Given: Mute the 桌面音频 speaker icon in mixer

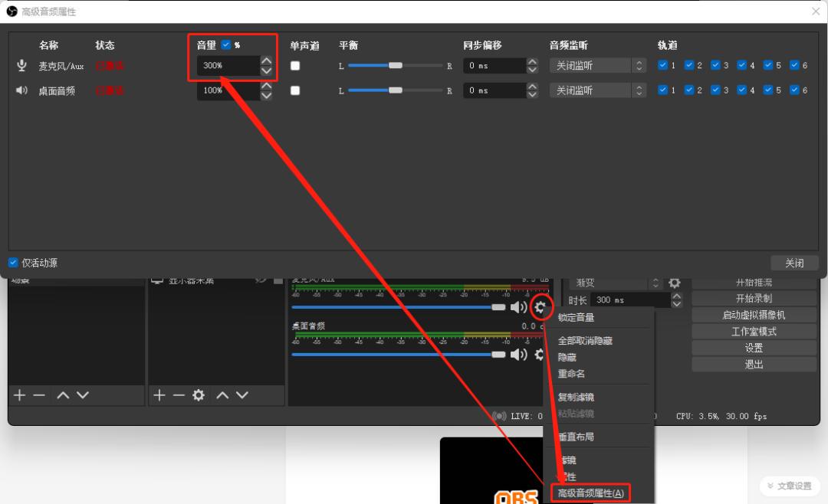Looking at the screenshot, I should [519, 354].
